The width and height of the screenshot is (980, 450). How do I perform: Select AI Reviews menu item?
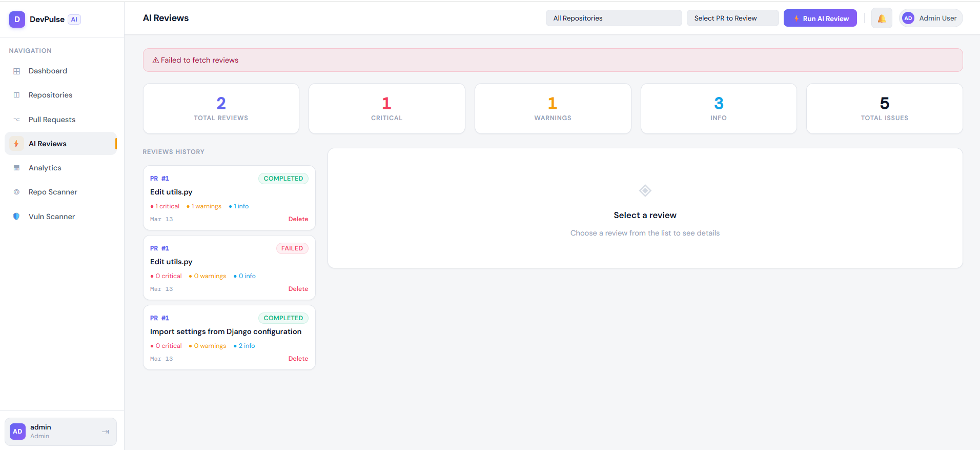pos(60,144)
